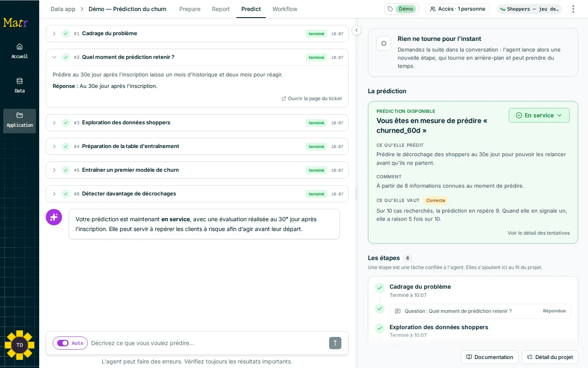Open Détail du projet button
The height and width of the screenshot is (368, 588).
click(550, 357)
